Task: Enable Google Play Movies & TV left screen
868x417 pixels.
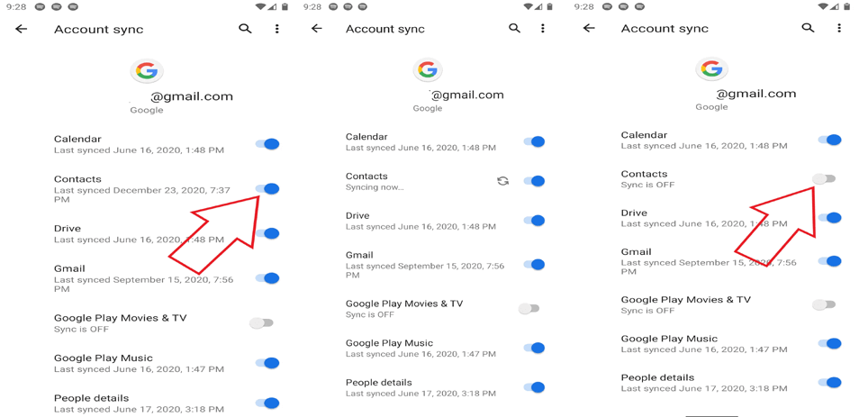Action: click(261, 322)
